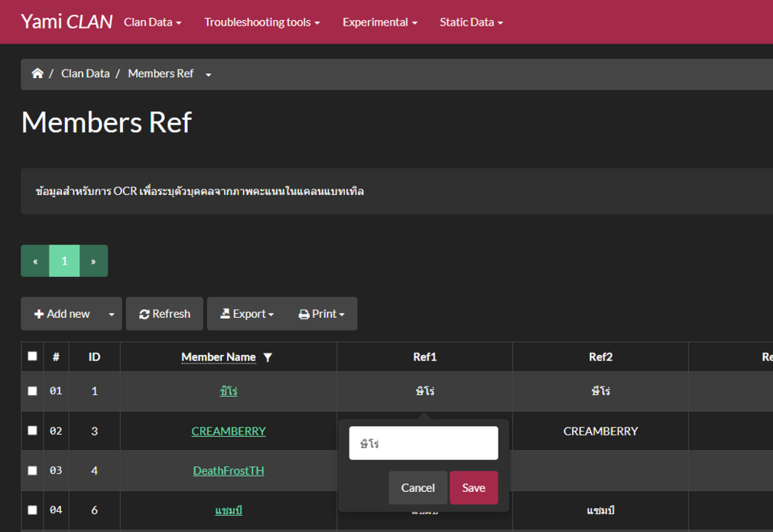The height and width of the screenshot is (532, 773).
Task: Select the checkbox for row 03
Action: pos(32,470)
